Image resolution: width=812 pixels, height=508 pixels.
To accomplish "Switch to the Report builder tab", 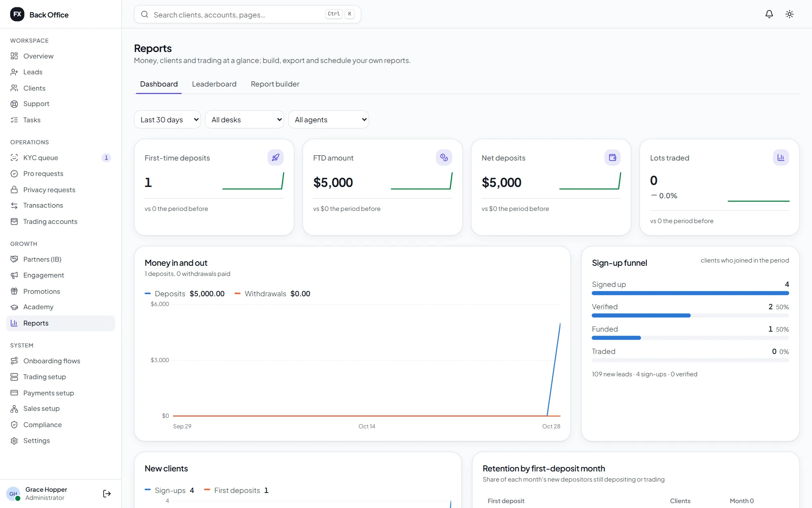I will pos(275,84).
